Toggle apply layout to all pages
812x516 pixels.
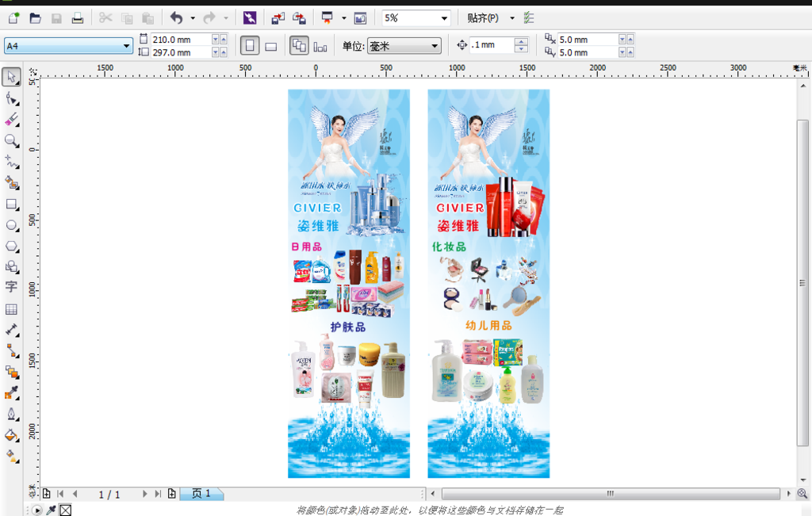pyautogui.click(x=299, y=46)
